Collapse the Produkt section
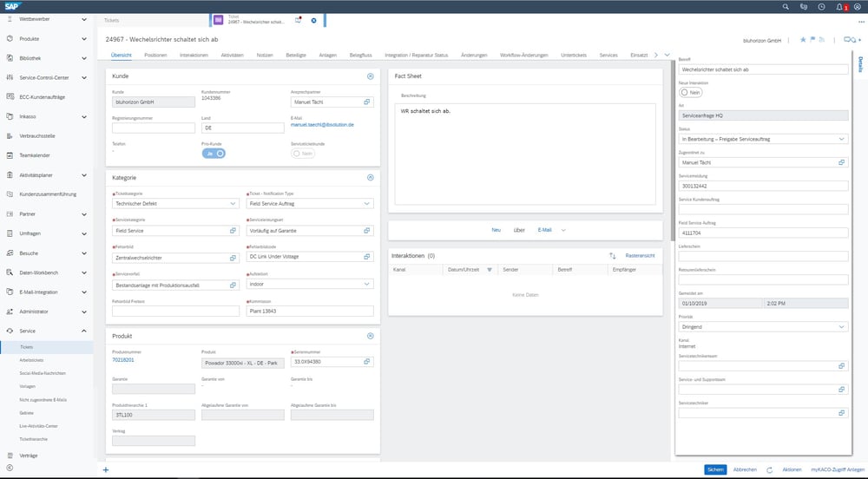 tap(371, 336)
